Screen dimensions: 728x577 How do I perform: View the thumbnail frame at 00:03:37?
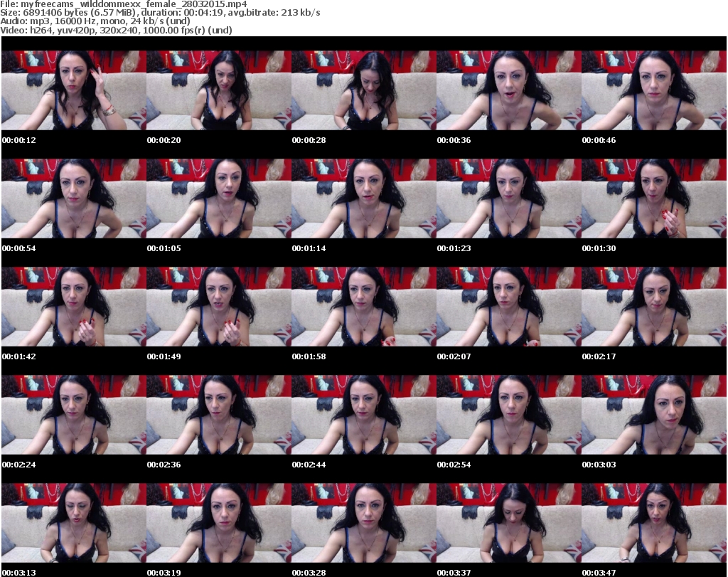[x=509, y=523]
